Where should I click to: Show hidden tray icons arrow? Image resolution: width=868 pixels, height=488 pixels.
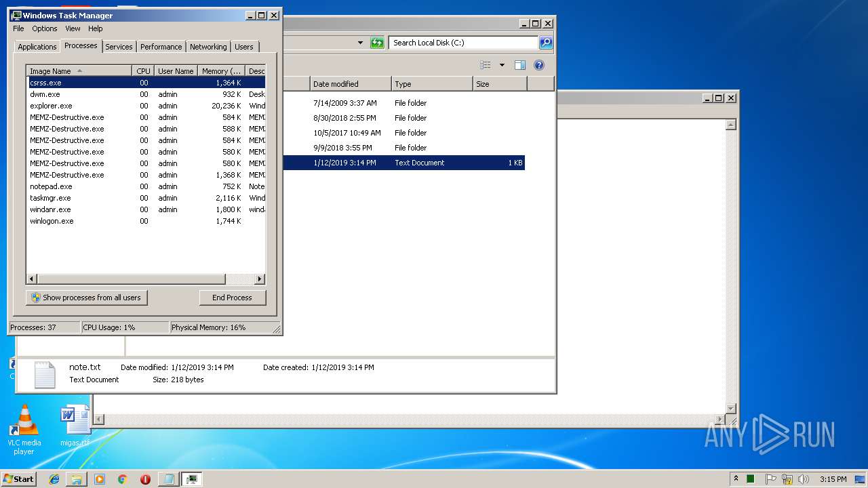pos(736,479)
